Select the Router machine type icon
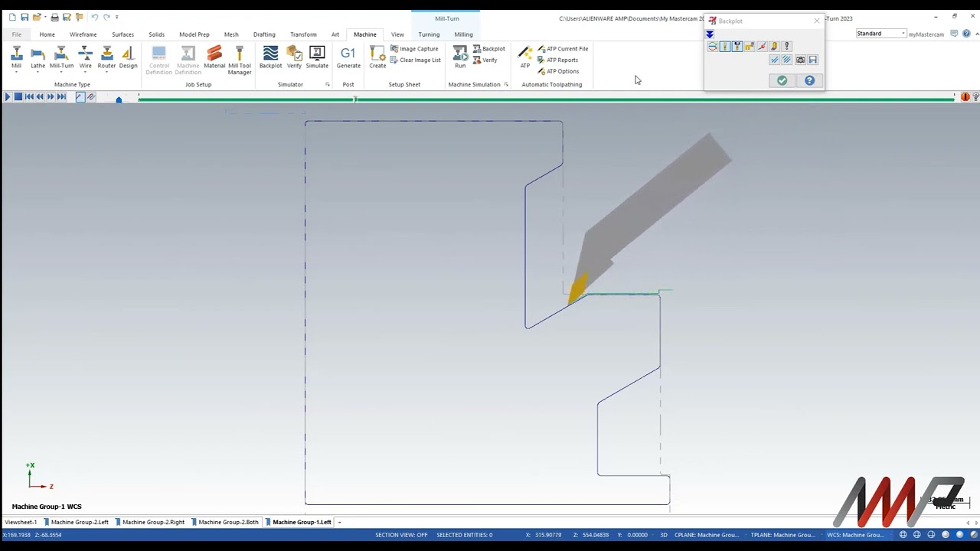Image resolution: width=980 pixels, height=551 pixels. pyautogui.click(x=106, y=53)
